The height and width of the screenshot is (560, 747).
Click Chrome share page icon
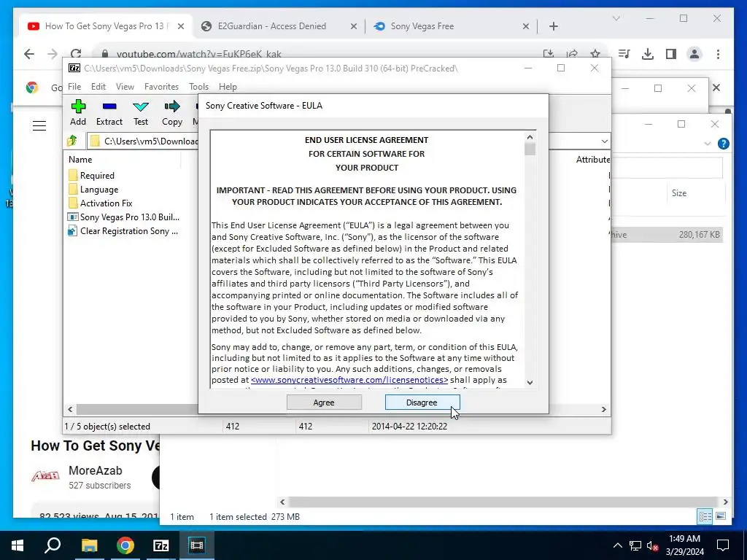click(x=572, y=54)
